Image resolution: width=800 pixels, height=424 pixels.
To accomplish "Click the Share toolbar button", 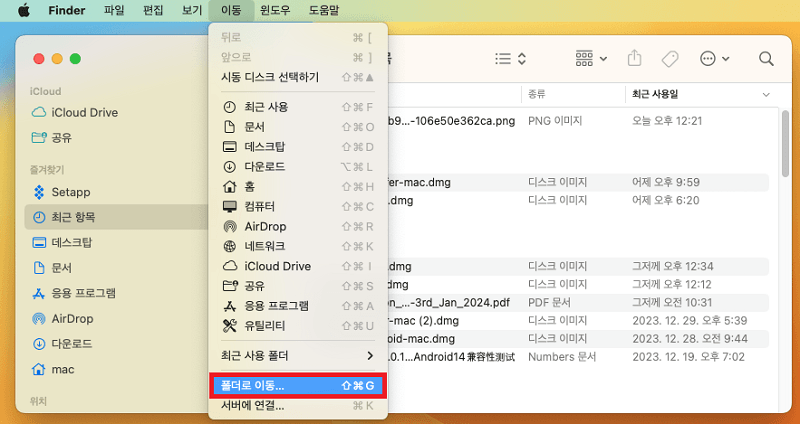I will coord(634,59).
